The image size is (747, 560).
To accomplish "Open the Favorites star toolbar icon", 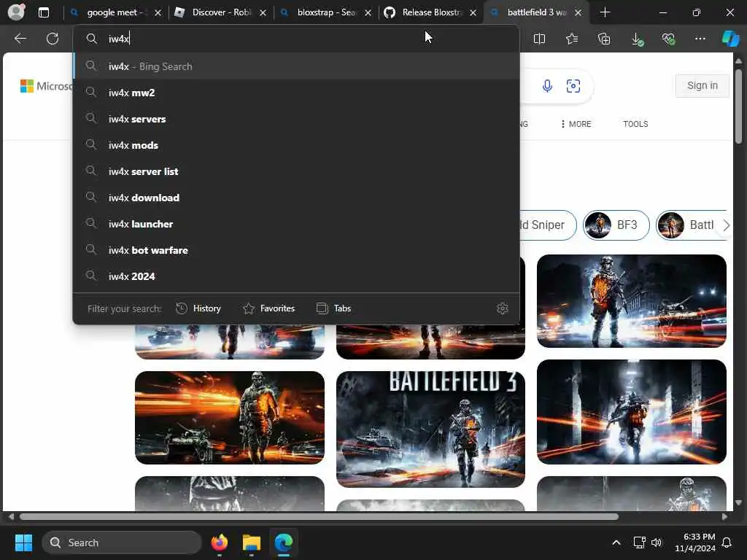I will (572, 39).
